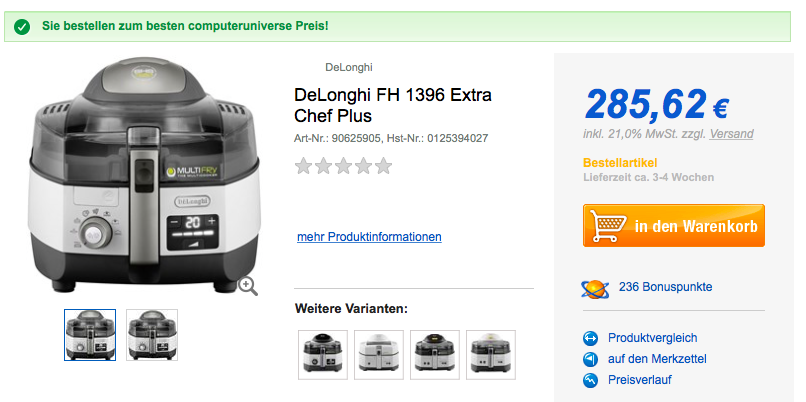Select the first product thumbnail below image
Viewport: 806px width, 402px height.
90,335
